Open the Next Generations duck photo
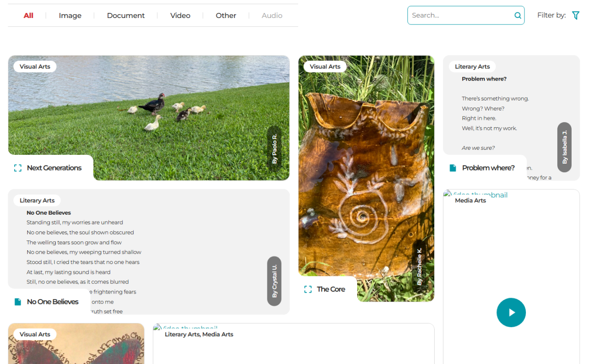The width and height of the screenshot is (590, 364). click(148, 111)
